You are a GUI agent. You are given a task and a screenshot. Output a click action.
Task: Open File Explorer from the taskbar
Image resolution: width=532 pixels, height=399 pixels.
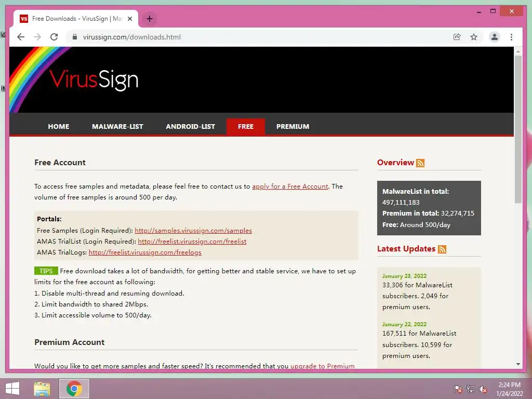tap(42, 389)
